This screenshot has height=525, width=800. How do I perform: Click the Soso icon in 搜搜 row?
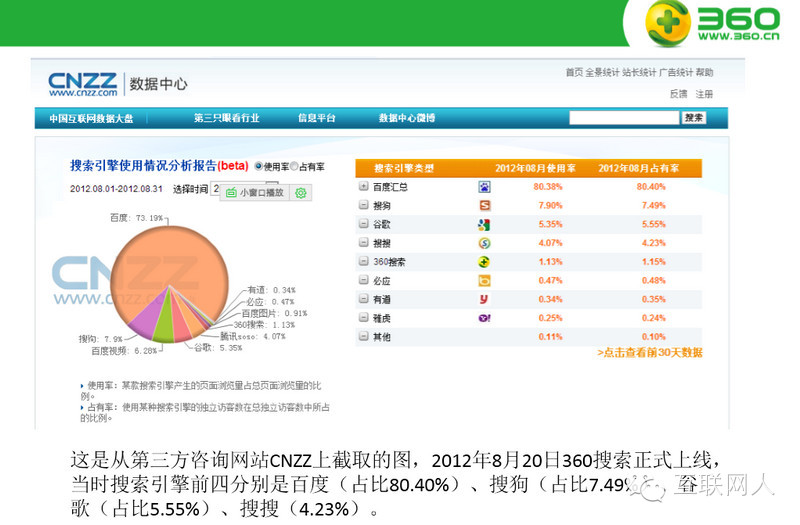[484, 243]
